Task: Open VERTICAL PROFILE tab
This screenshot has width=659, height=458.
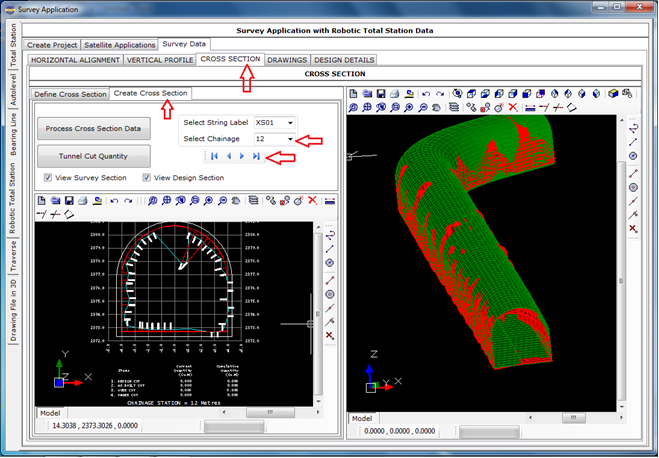Action: (160, 60)
